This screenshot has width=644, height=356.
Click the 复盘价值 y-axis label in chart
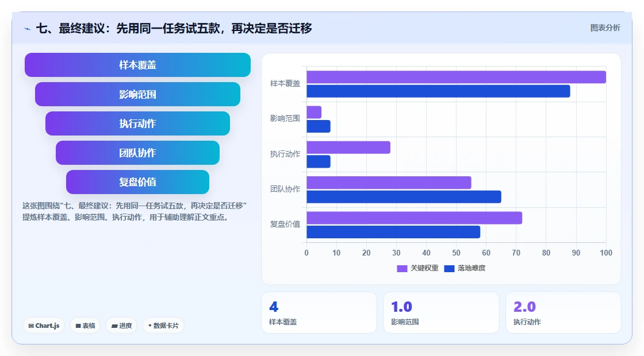click(285, 225)
